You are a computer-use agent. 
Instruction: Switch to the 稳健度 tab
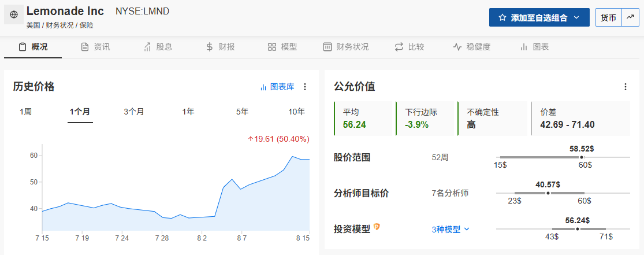tap(472, 47)
